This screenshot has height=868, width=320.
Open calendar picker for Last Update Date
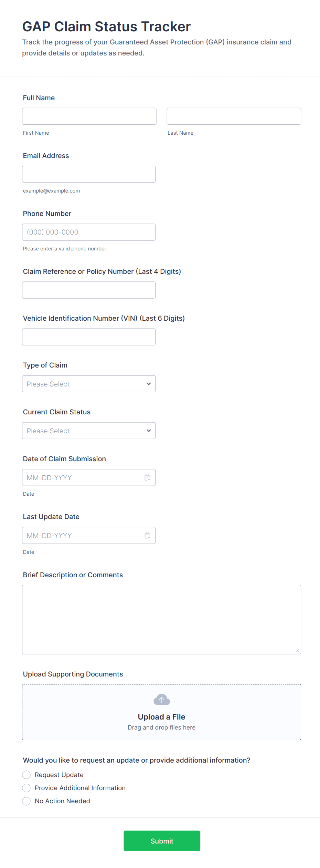[148, 535]
